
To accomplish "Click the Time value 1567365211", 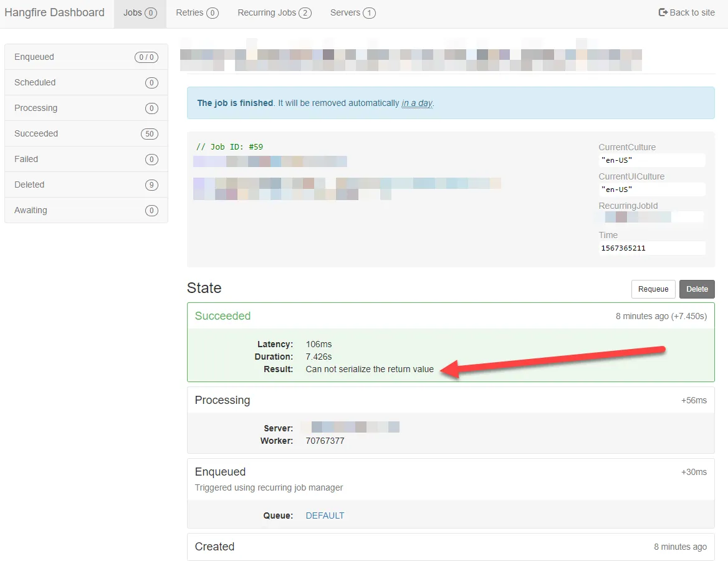I will [x=651, y=248].
